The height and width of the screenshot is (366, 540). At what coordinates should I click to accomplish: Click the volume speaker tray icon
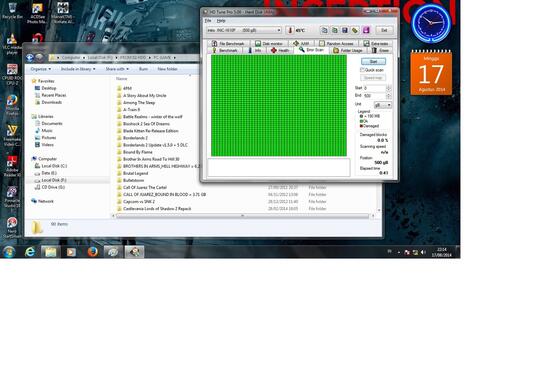(423, 252)
